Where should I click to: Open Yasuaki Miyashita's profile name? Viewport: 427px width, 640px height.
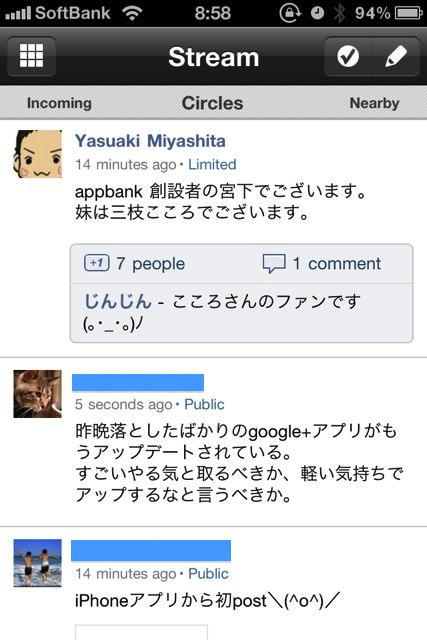tap(150, 141)
